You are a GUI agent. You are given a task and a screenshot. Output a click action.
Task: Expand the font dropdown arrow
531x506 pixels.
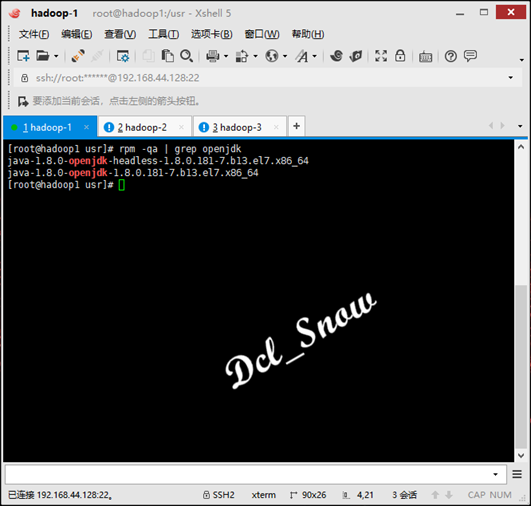click(x=315, y=56)
